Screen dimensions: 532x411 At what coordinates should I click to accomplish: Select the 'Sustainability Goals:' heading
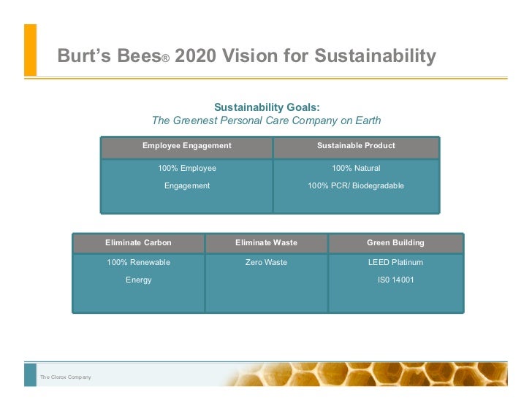[x=267, y=107]
